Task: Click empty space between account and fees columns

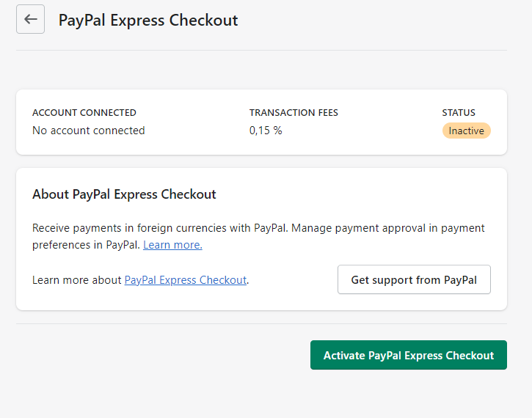Action: (x=198, y=122)
